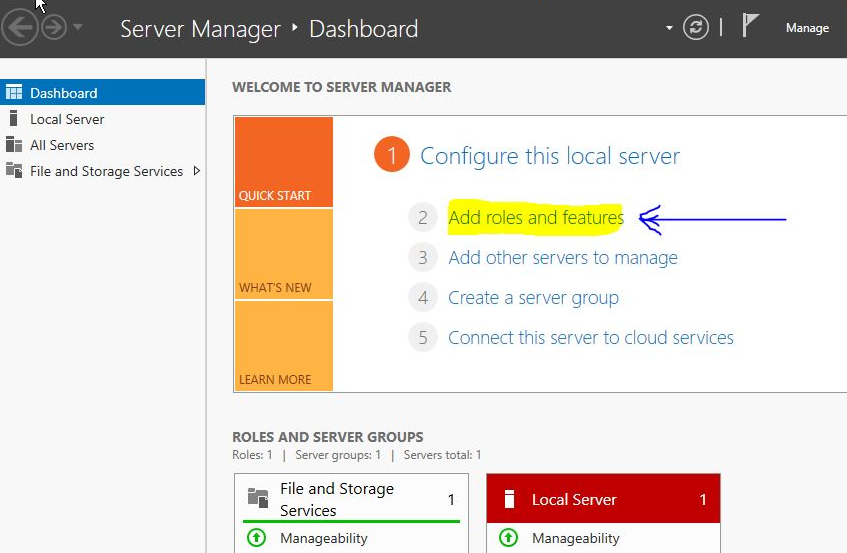The height and width of the screenshot is (553, 847).
Task: Click Manageability under Local Server tile
Action: pos(575,538)
